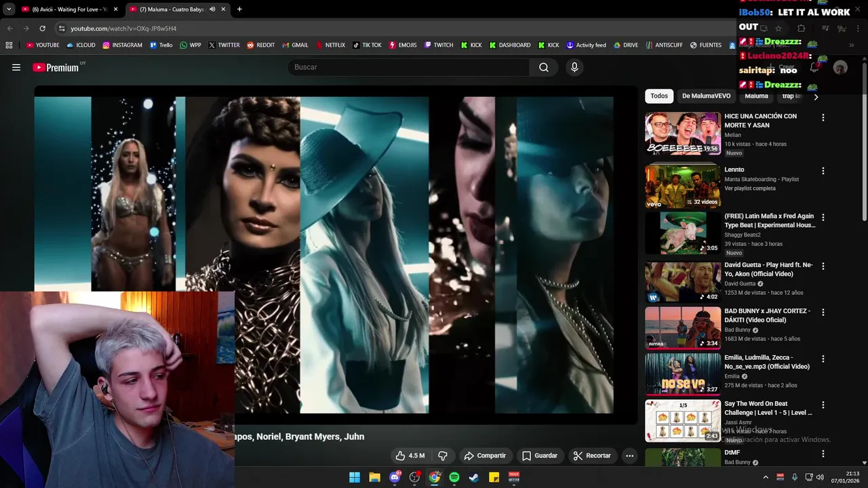Select the De MalumaVEVO filter chip
This screenshot has height=488, width=868.
click(706, 96)
